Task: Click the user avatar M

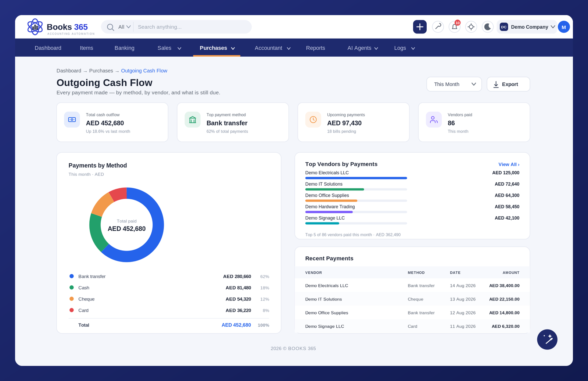Action: point(564,27)
